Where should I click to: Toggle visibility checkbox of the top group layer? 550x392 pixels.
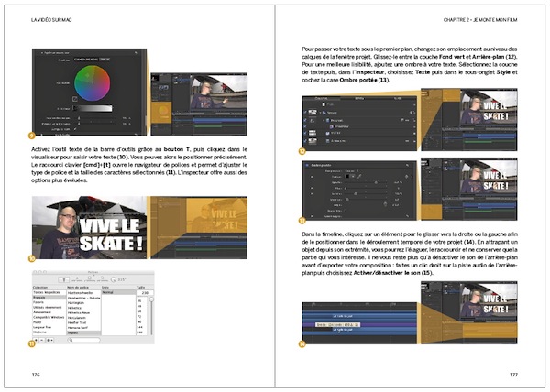click(305, 113)
